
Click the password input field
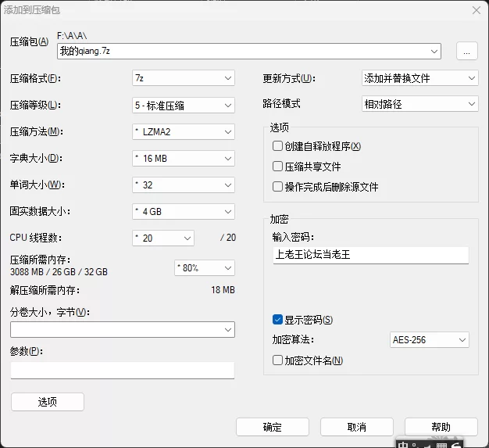click(x=371, y=255)
